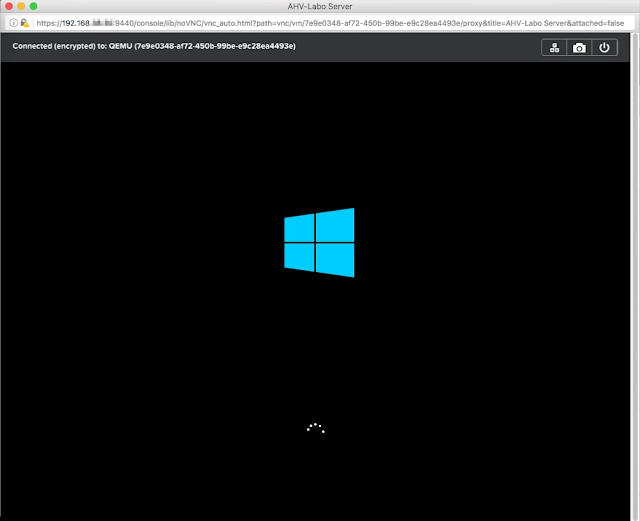Close the AHV-Labo Server window

(9, 6)
